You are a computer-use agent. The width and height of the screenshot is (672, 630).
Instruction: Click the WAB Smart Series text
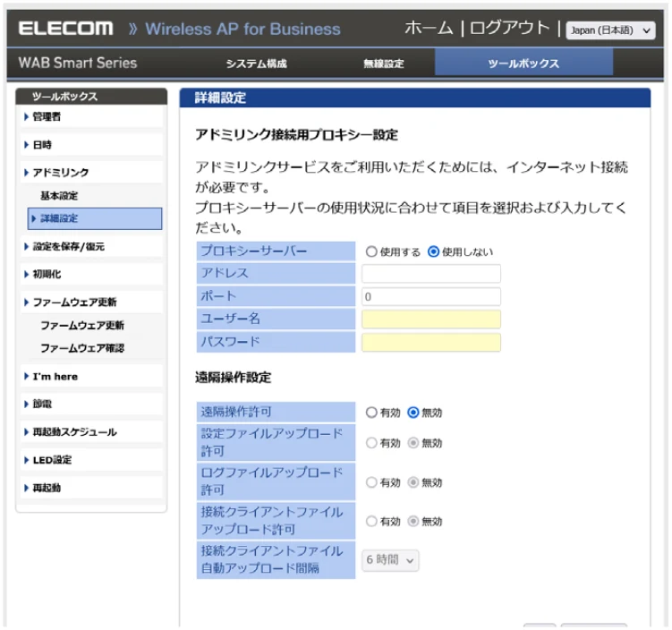coord(78,63)
